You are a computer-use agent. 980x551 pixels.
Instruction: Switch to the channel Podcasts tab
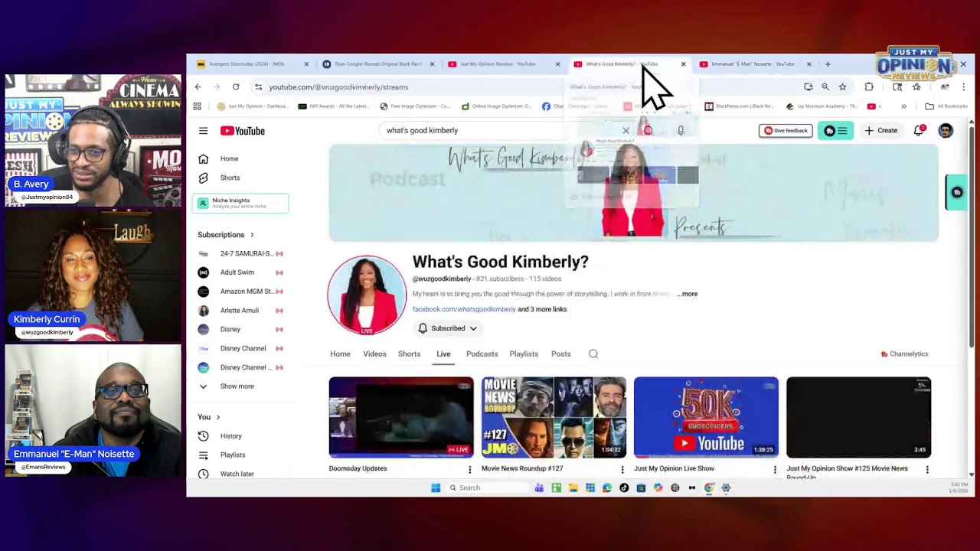click(482, 354)
